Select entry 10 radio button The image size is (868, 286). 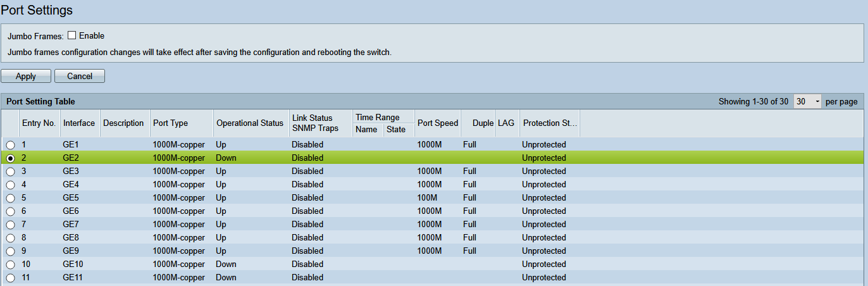pos(11,264)
